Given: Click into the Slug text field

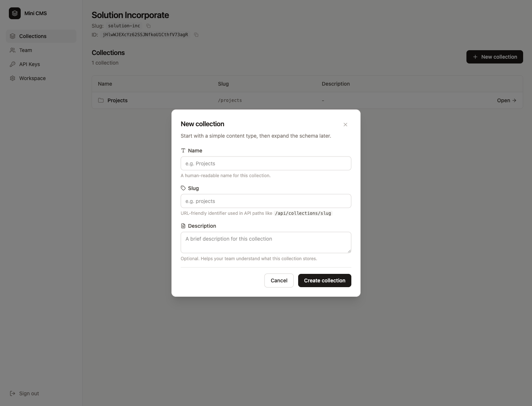Looking at the screenshot, I should 266,201.
